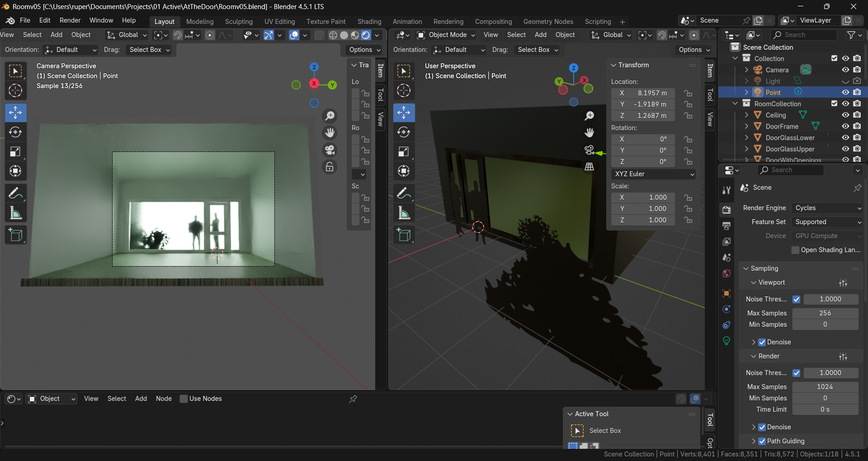Select the Move tool in the toolbar
Viewport: 868px width, 461px height.
15,113
